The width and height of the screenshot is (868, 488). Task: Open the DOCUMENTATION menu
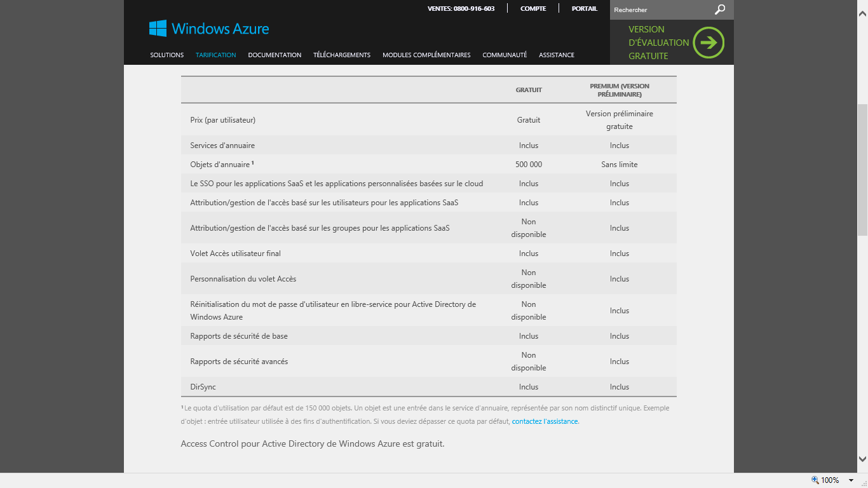click(275, 55)
